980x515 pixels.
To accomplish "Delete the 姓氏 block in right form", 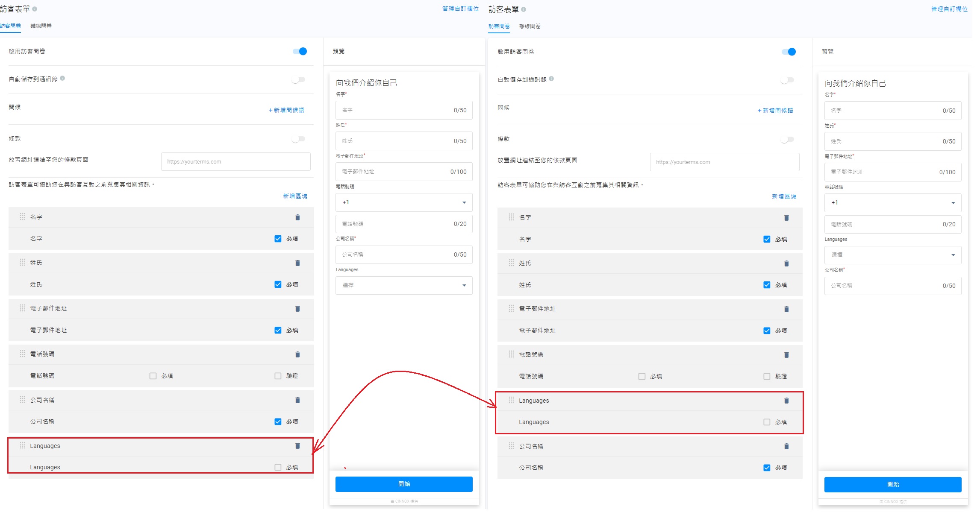I will (786, 263).
